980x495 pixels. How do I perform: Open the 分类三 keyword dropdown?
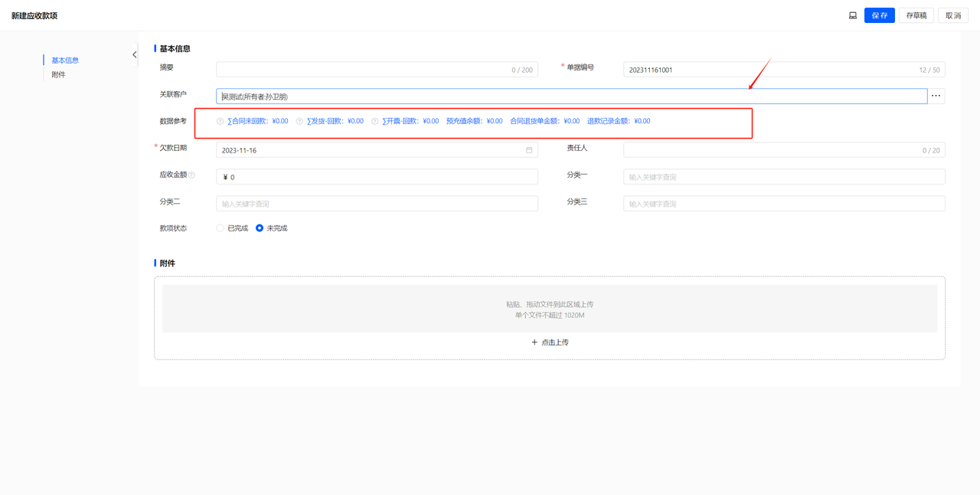783,204
